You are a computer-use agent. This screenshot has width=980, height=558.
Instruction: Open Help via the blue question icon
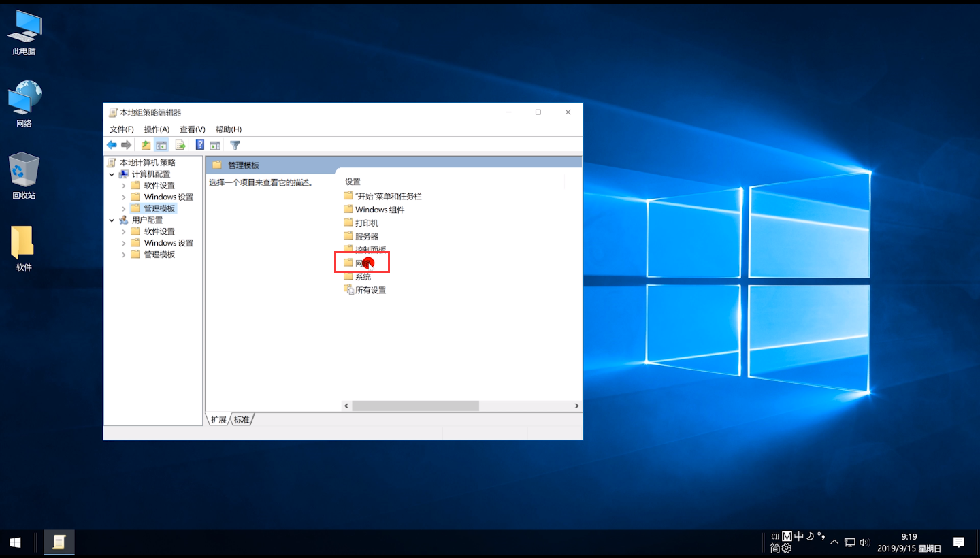[x=200, y=145]
